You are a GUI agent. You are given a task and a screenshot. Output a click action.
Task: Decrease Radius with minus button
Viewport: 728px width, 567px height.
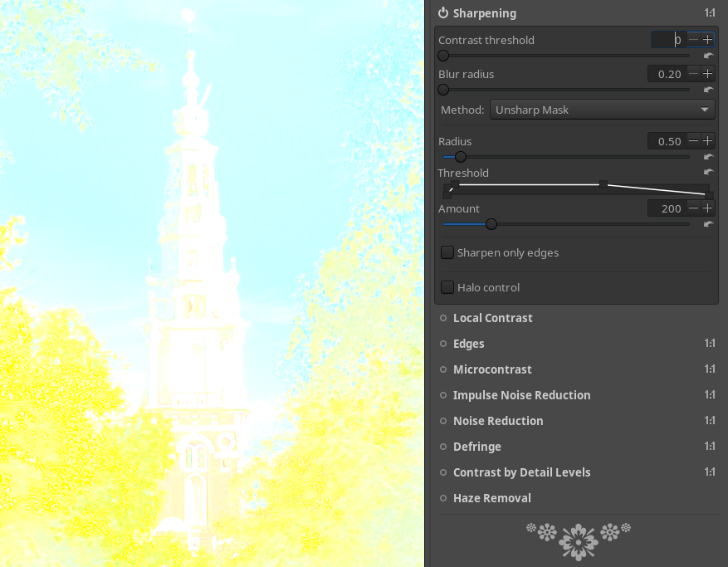tap(693, 141)
